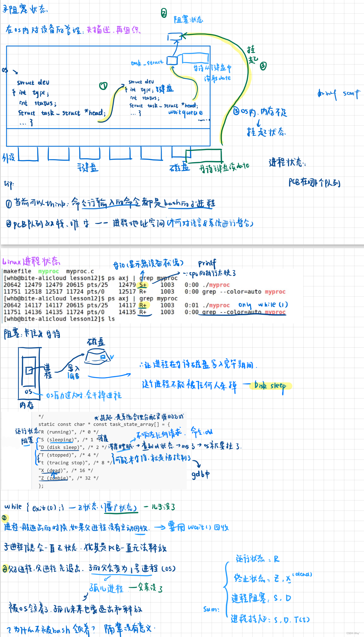
Task: Click the pink "Linux进程状态" heading
Action: [x=31, y=261]
